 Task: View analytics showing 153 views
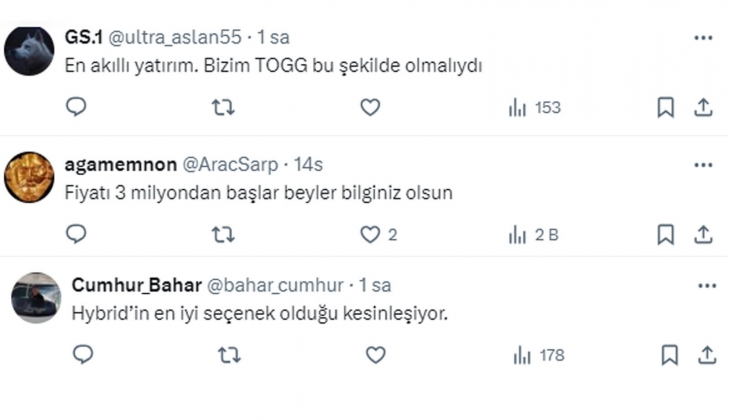point(534,108)
